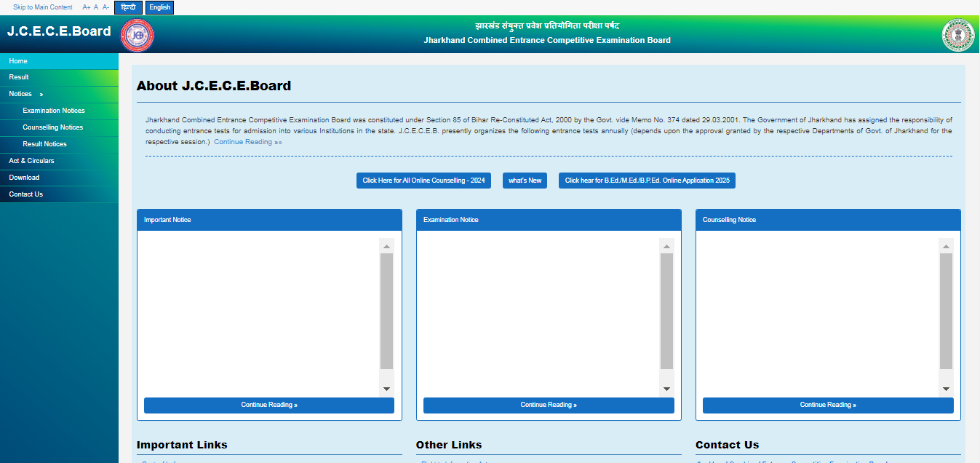Expand the Notices submenu
Viewport: 980px width, 463px height.
25,94
